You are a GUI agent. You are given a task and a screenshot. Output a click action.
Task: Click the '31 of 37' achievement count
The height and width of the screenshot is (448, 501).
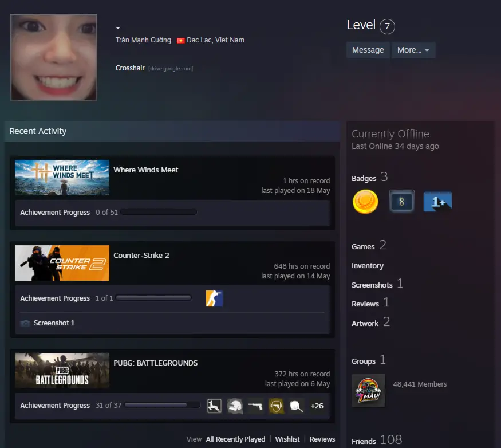[108, 406]
